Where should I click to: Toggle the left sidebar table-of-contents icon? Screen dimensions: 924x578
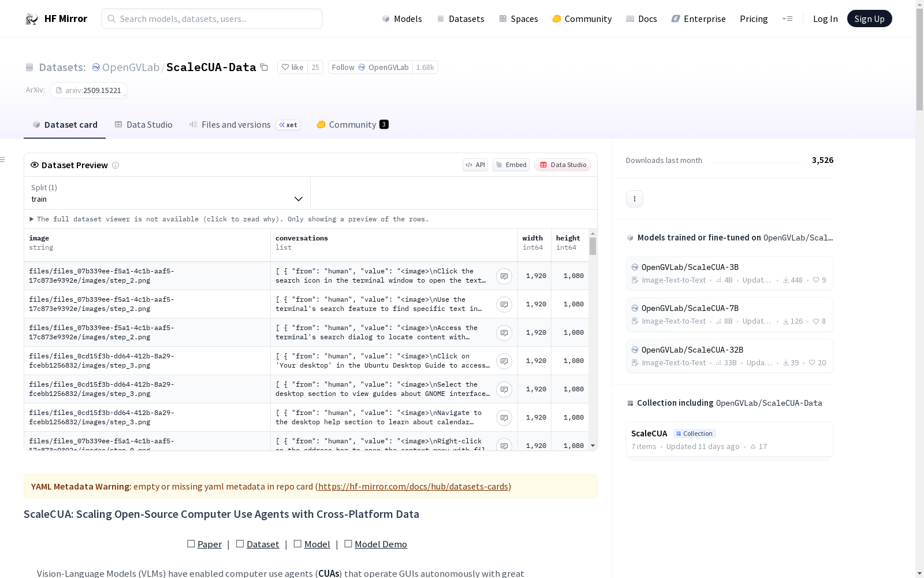pyautogui.click(x=3, y=160)
